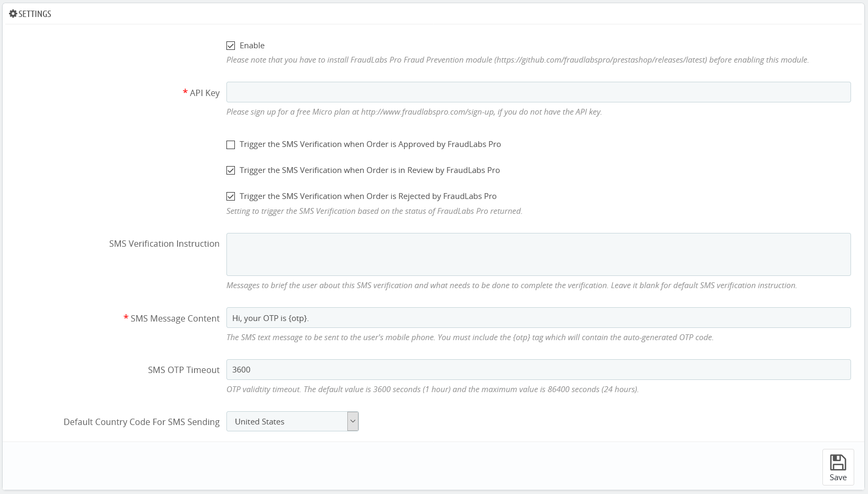Click the free Micro plan sign-up help text
This screenshot has width=868, height=494.
point(414,112)
